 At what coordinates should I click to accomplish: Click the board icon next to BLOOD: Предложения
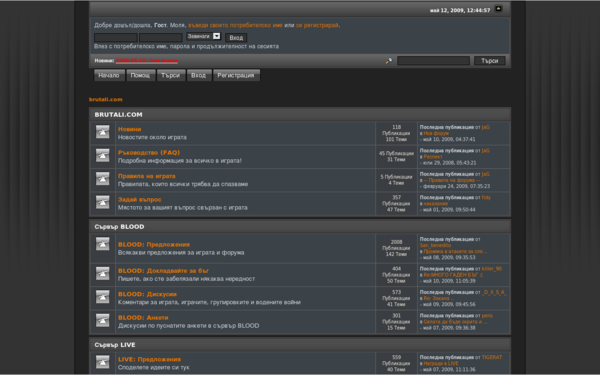(x=103, y=244)
